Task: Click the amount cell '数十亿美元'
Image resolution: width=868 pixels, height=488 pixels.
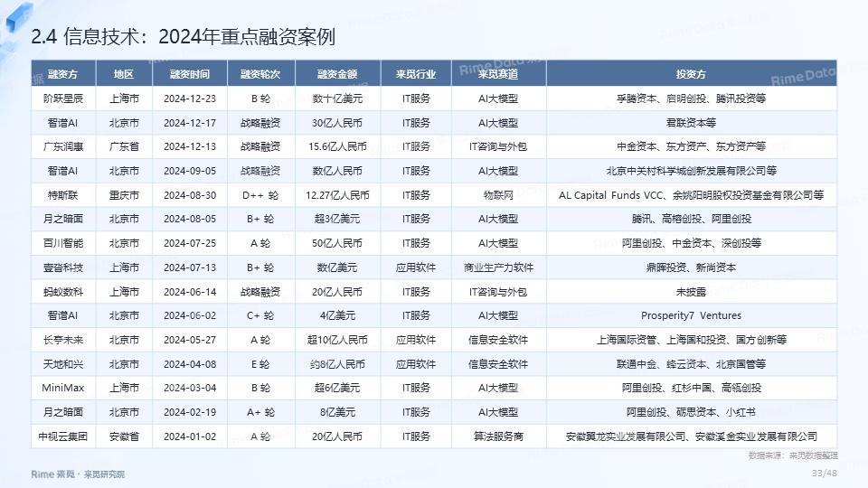Action: point(337,99)
